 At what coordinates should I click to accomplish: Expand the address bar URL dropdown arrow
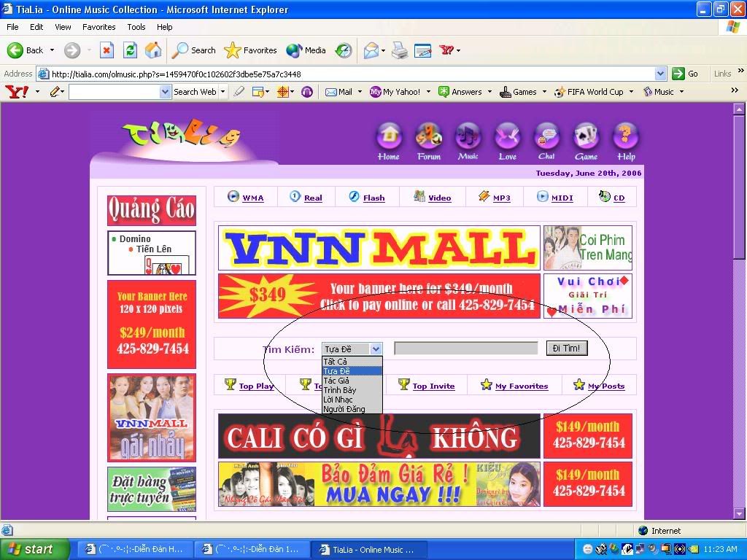pyautogui.click(x=660, y=74)
